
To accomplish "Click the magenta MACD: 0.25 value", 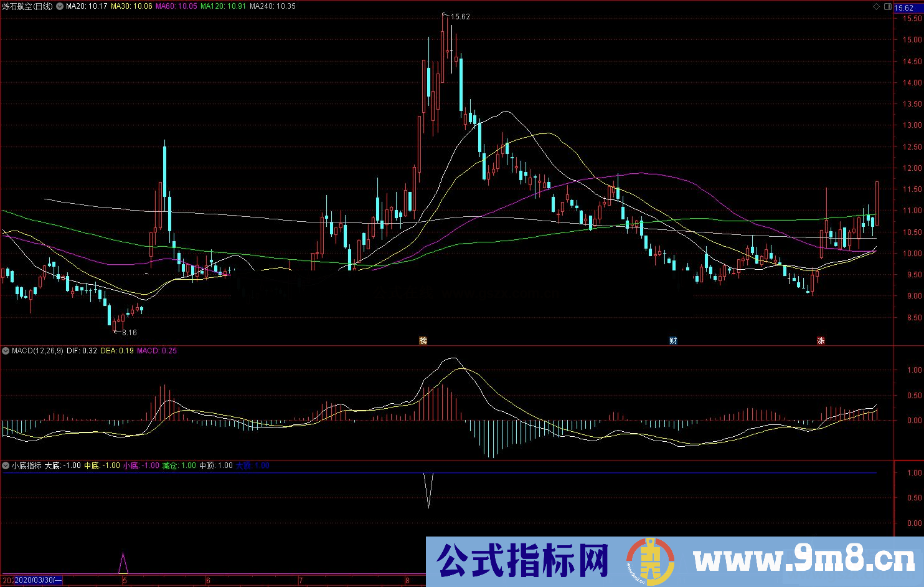I will (x=157, y=351).
